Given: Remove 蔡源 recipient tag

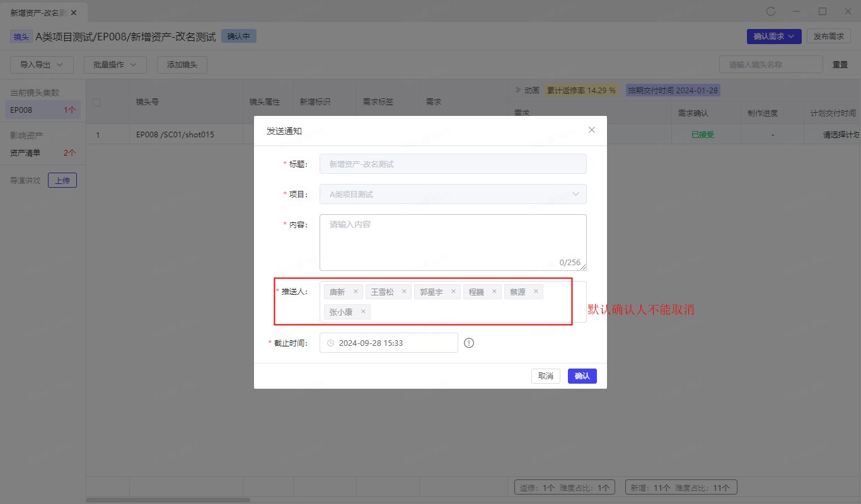Looking at the screenshot, I should [x=536, y=292].
